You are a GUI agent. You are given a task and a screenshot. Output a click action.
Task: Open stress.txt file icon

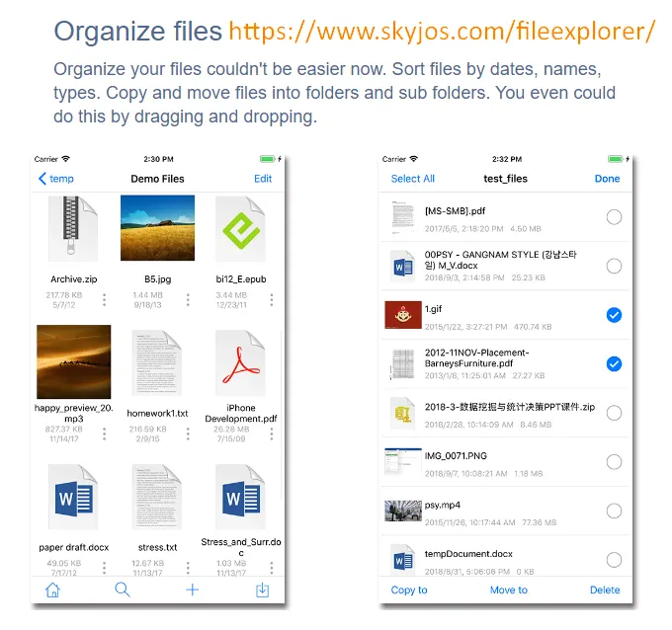tap(157, 497)
